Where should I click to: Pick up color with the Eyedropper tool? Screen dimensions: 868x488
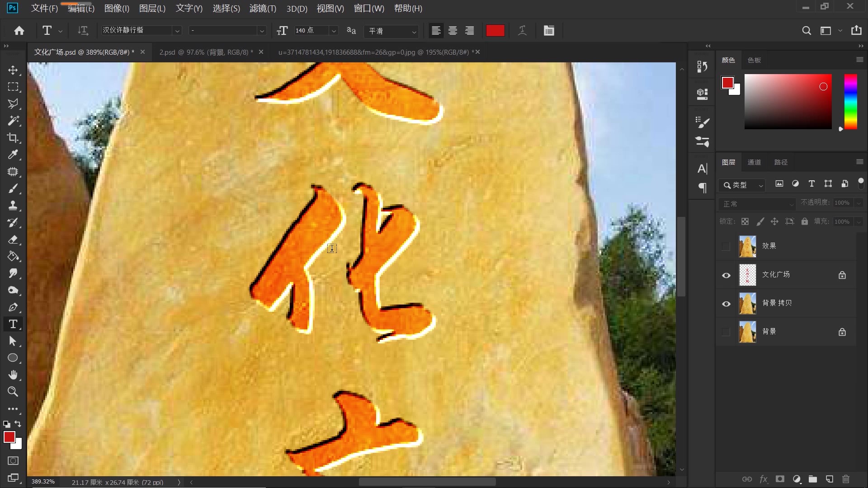(x=13, y=155)
